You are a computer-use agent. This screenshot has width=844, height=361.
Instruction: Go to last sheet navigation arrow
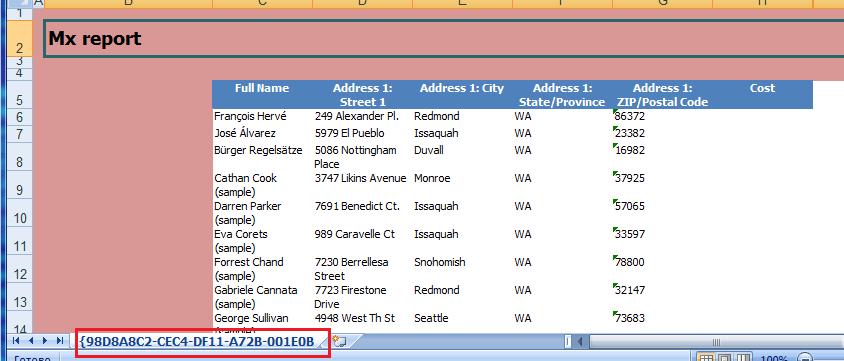click(59, 341)
